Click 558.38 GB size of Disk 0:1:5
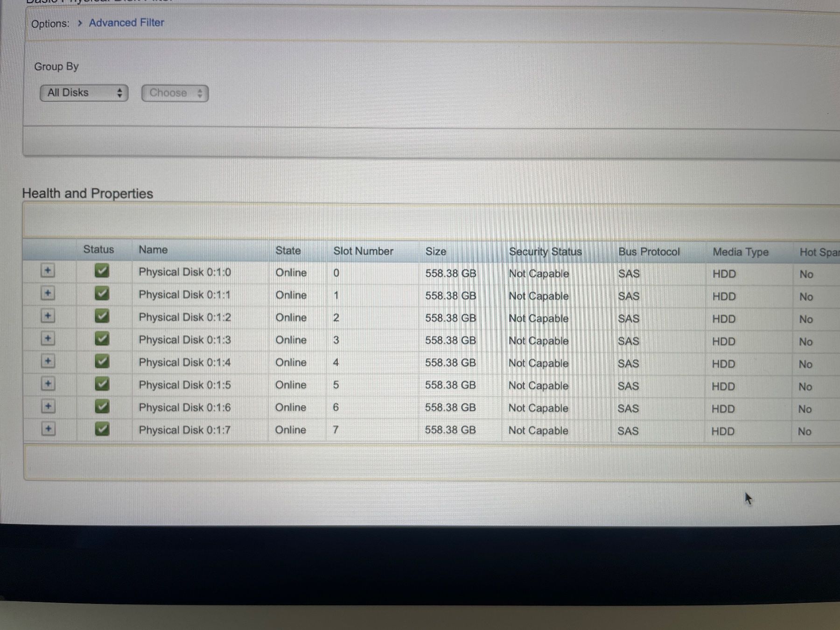 450,385
